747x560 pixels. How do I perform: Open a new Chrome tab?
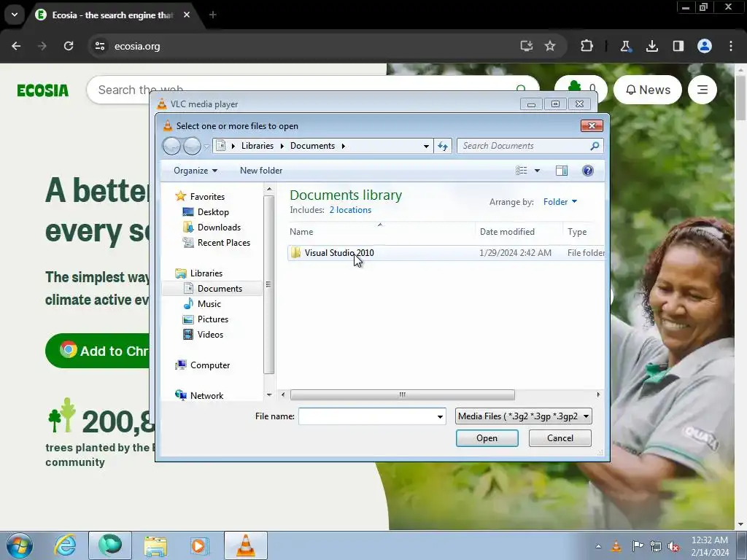(212, 15)
